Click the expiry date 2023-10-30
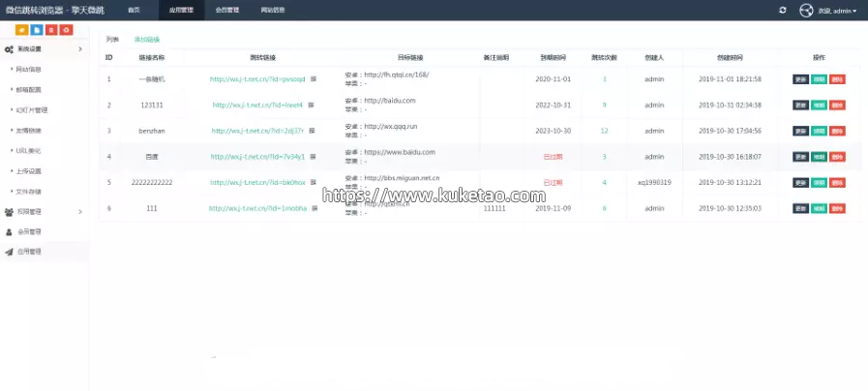Image resolution: width=868 pixels, height=391 pixels. coord(553,131)
